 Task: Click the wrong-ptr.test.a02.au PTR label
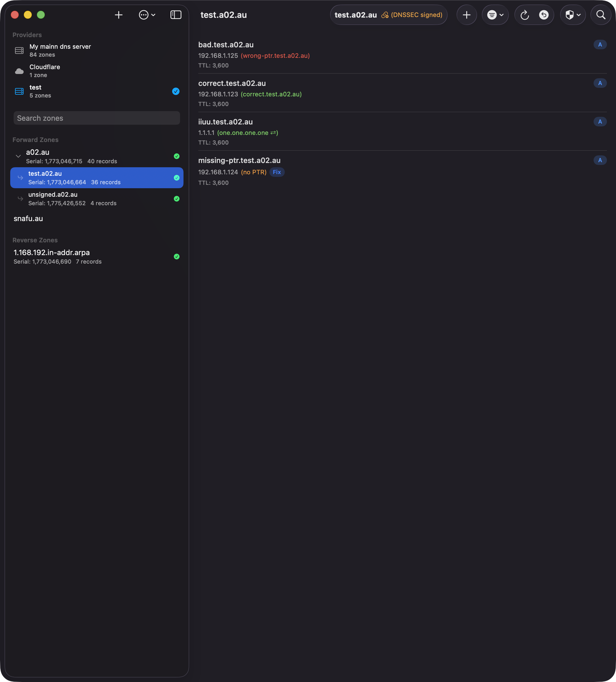pyautogui.click(x=275, y=56)
